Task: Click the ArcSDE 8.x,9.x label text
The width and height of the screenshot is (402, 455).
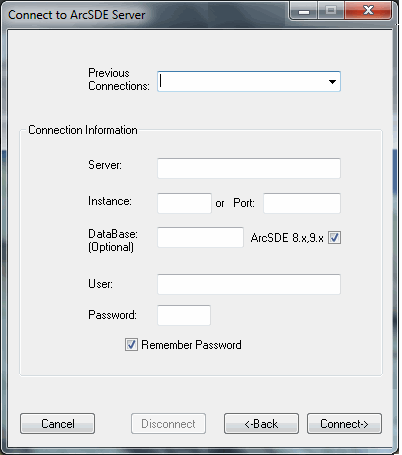Action: click(x=287, y=238)
